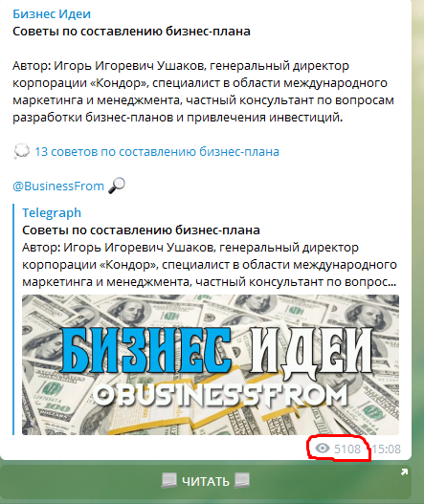424x504 pixels.
Task: Open the Бизнес Идеи channel name
Action: [52, 14]
